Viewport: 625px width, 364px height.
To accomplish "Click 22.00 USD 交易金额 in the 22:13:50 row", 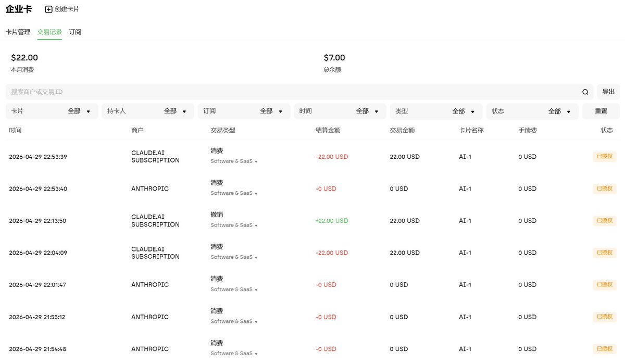I will [x=405, y=221].
